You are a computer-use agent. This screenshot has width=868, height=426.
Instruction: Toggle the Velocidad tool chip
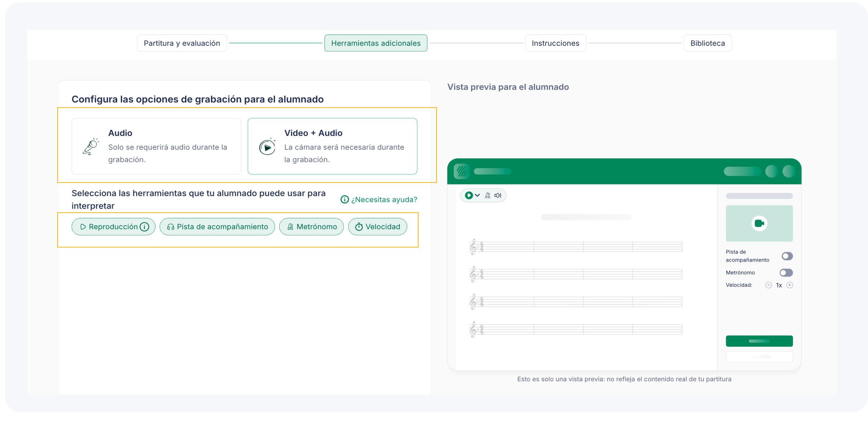[377, 227]
